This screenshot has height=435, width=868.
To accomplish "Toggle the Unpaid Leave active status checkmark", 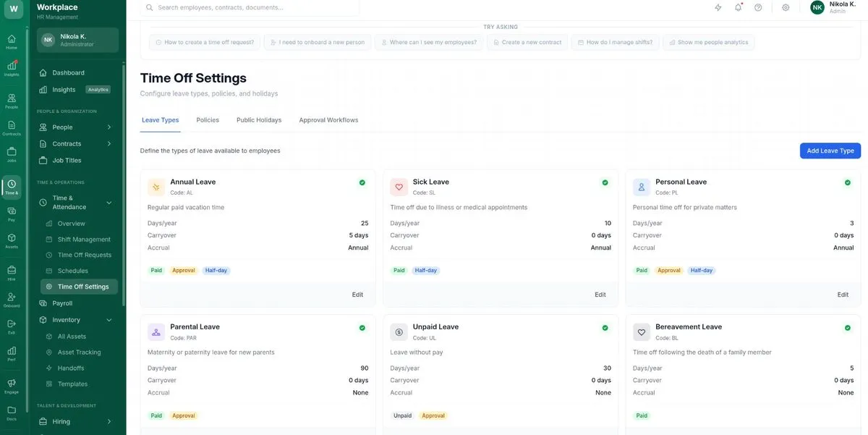I will 605,328.
